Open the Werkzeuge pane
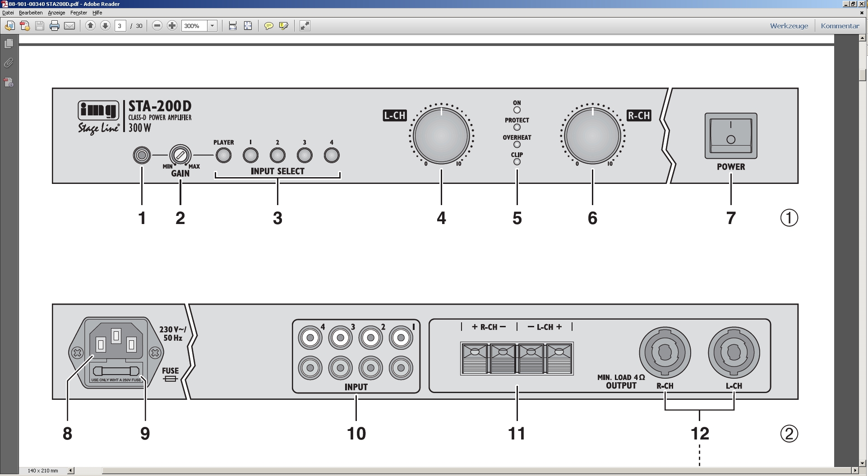Screen dimensions: 868x476 789,26
